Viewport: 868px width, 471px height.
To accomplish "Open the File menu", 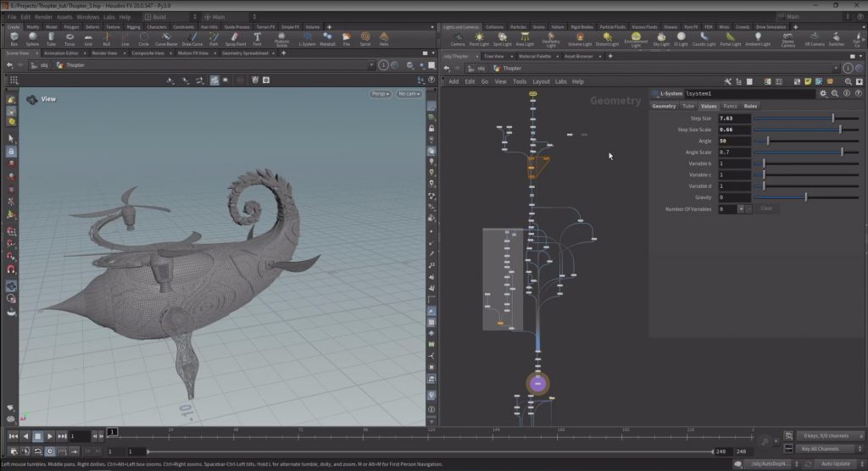I will point(12,17).
